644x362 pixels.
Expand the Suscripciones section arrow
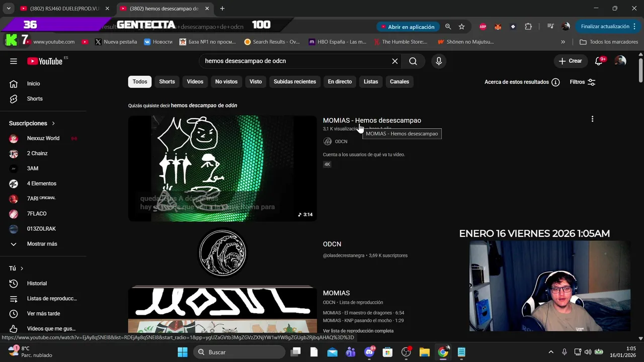pyautogui.click(x=53, y=123)
